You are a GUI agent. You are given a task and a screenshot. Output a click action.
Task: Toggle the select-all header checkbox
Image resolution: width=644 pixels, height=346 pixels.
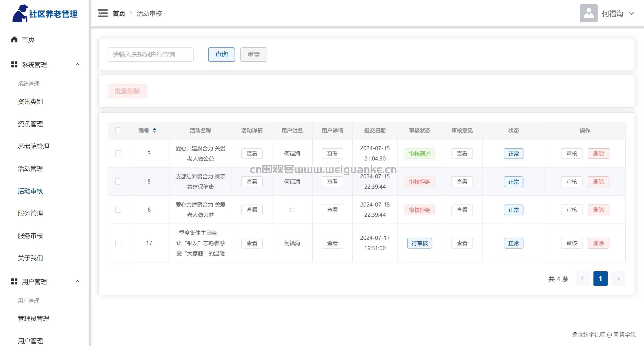click(118, 130)
